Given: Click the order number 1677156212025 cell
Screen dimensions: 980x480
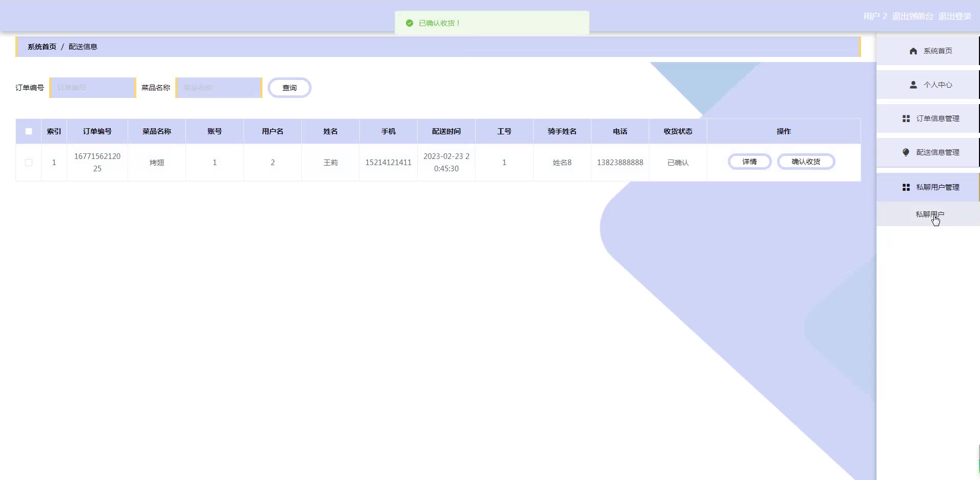Looking at the screenshot, I should coord(97,163).
